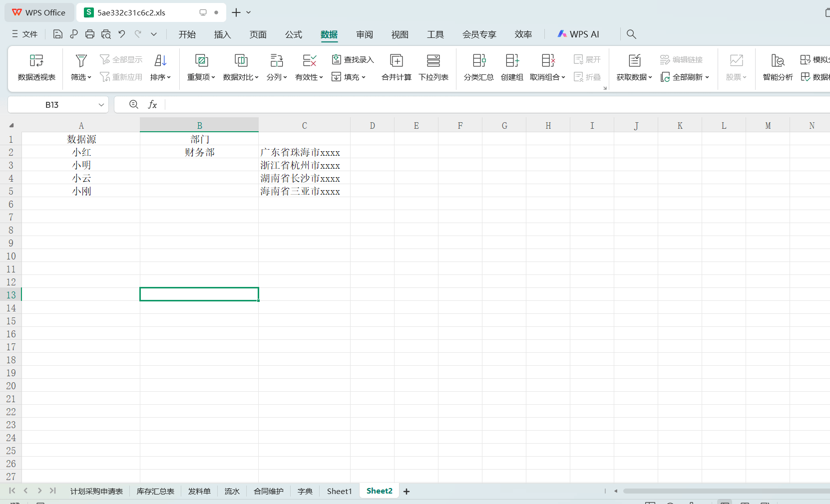
Task: Open the 智能分析 smart analysis tool
Action: click(777, 67)
